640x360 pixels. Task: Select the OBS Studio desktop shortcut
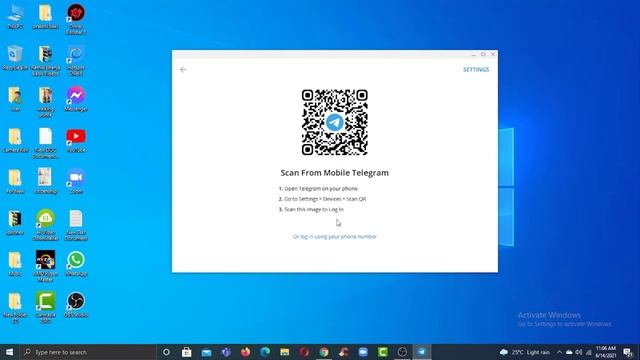76,305
